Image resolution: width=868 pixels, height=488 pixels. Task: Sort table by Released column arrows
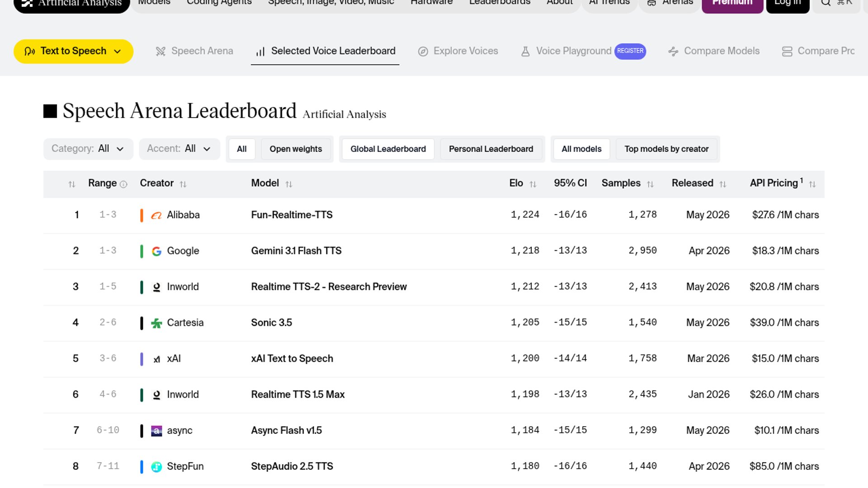(x=723, y=184)
